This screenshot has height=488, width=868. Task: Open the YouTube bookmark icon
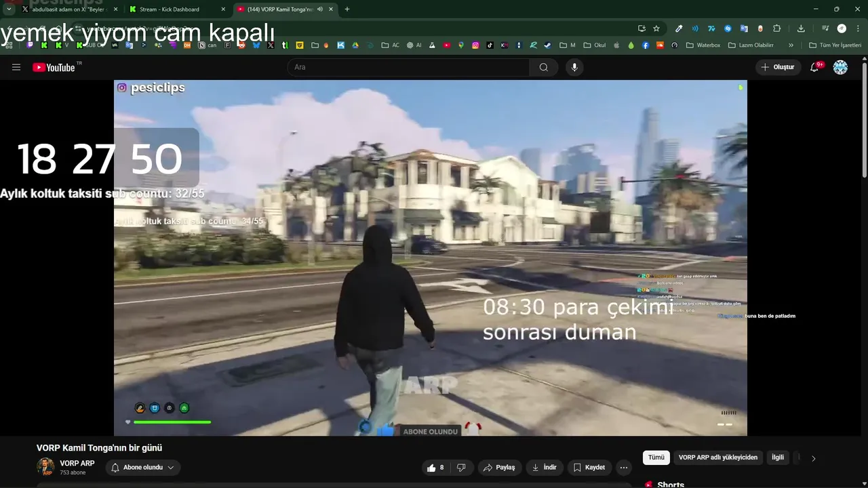[447, 45]
